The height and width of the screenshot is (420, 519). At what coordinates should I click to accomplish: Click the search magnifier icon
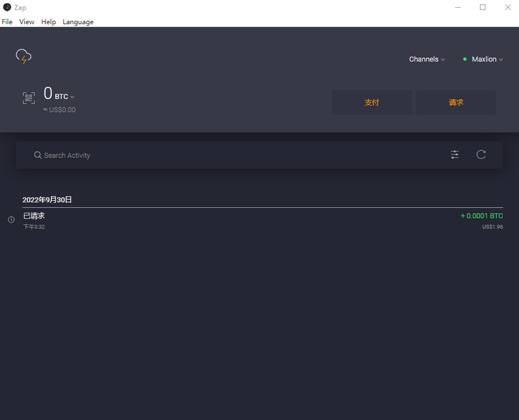point(38,155)
